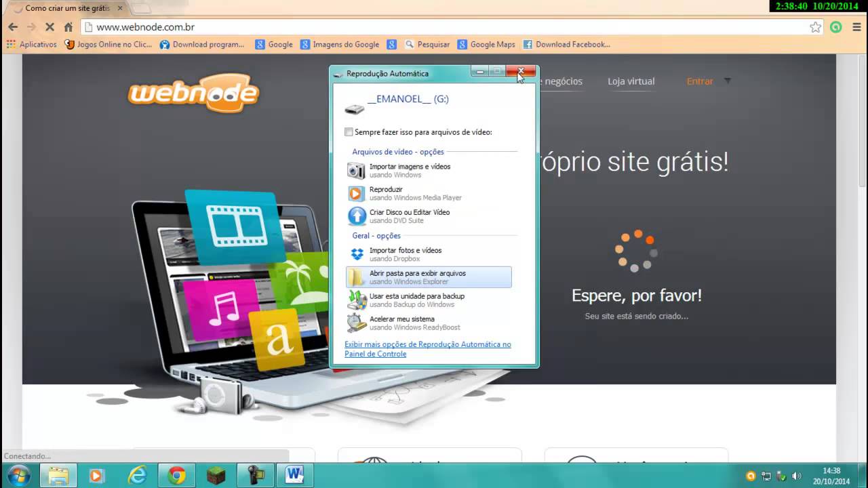Select Abrir pasta para exibir arquivos
Image resolution: width=868 pixels, height=488 pixels.
pos(429,277)
